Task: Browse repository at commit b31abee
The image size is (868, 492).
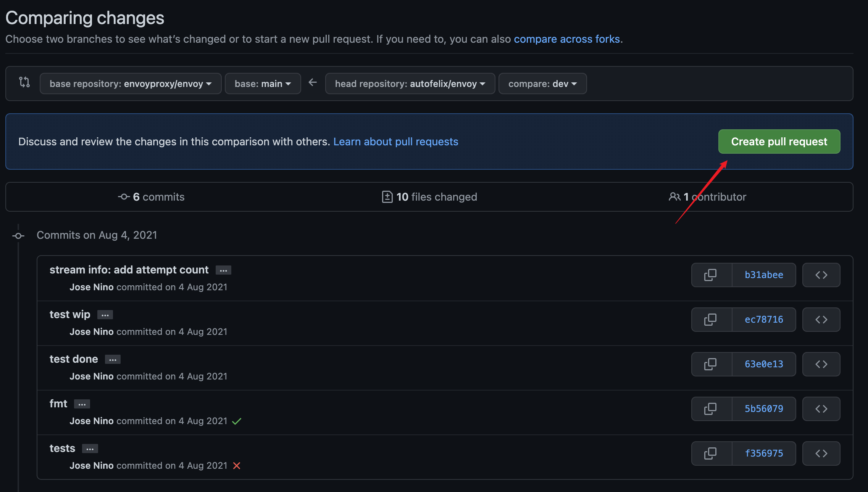Action: tap(821, 275)
